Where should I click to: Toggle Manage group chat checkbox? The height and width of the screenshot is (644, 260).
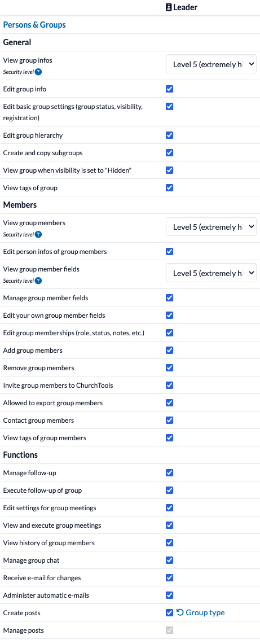point(169,560)
